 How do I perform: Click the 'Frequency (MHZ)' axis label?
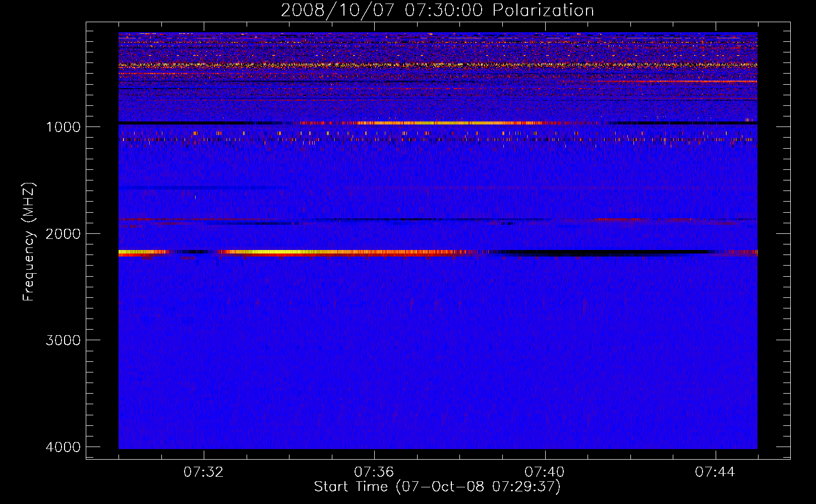click(29, 242)
